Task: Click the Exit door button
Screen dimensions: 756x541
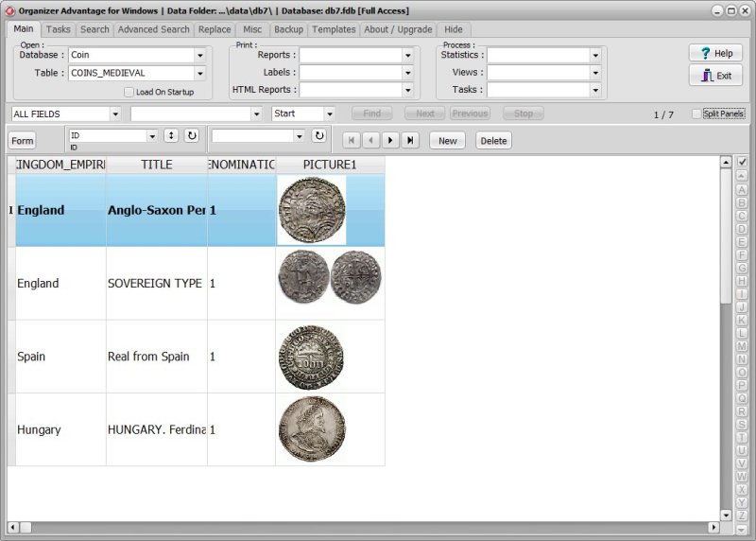Action: point(715,76)
